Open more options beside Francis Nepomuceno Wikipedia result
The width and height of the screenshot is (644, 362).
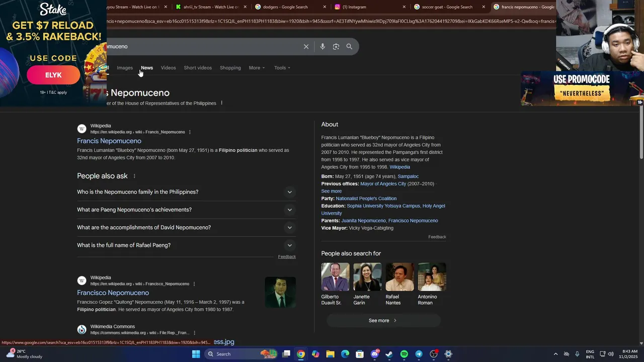[190, 132]
